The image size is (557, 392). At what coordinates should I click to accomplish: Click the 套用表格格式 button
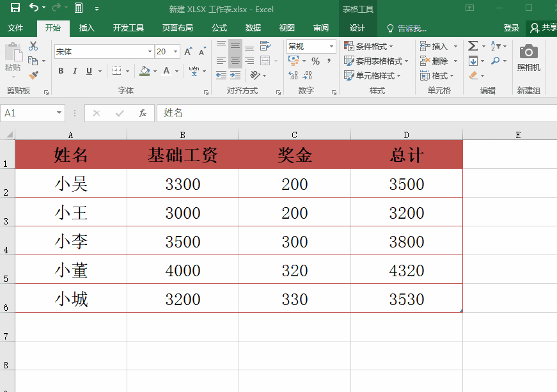(x=376, y=61)
